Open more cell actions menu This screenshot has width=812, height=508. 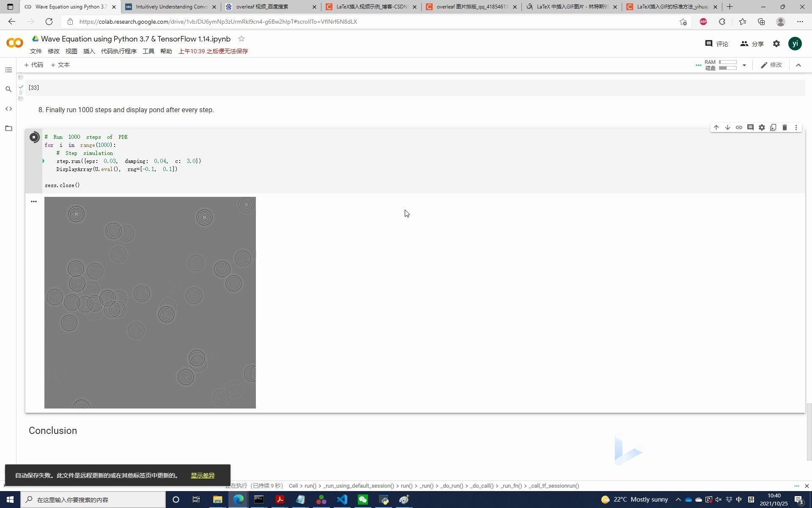click(x=796, y=127)
